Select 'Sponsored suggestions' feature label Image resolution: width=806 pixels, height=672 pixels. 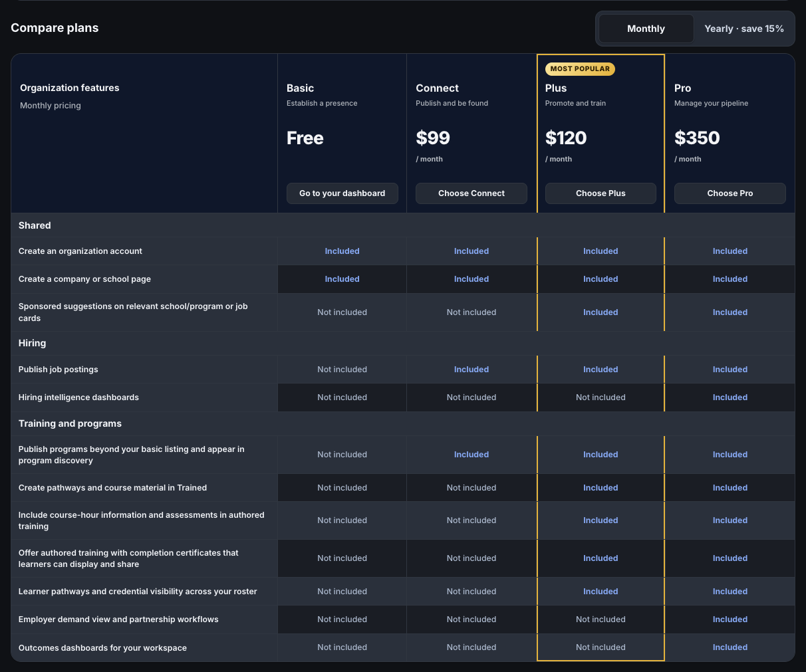pyautogui.click(x=133, y=312)
